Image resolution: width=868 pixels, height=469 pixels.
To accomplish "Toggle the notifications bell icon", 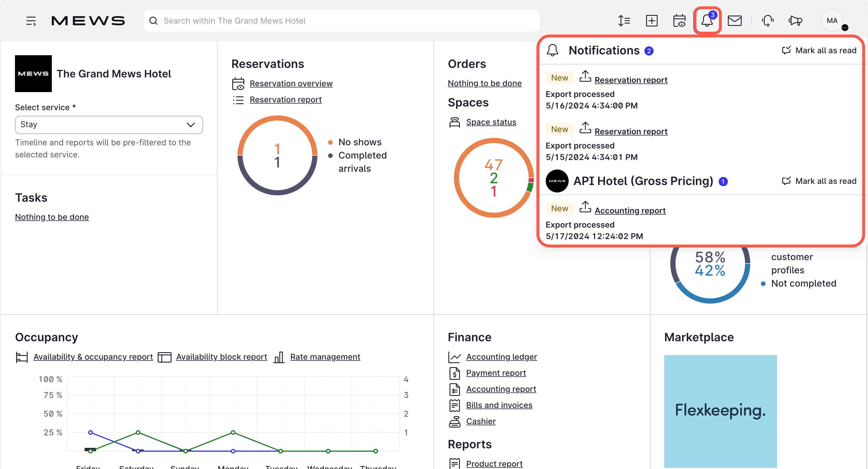I will click(707, 21).
